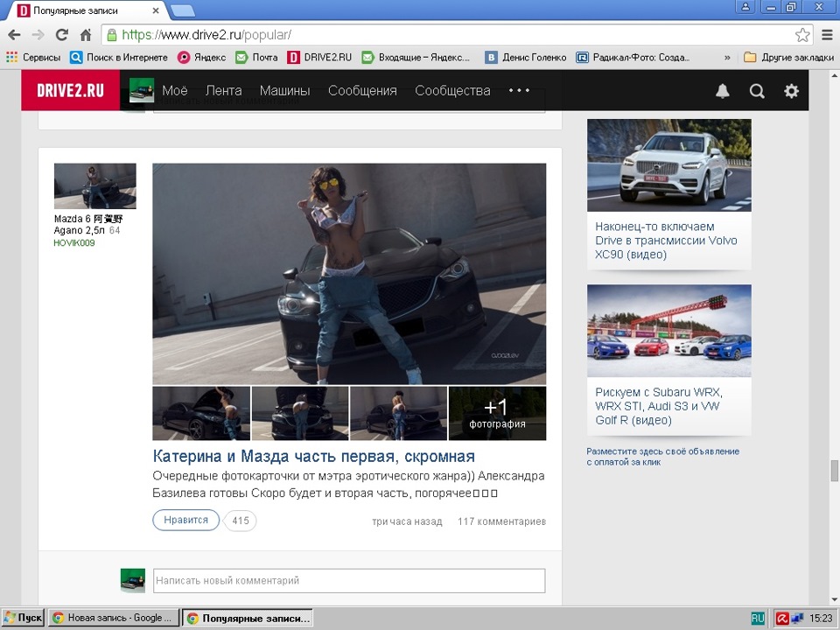
Task: Open user avatar in DRIVE2 header
Action: tap(142, 90)
